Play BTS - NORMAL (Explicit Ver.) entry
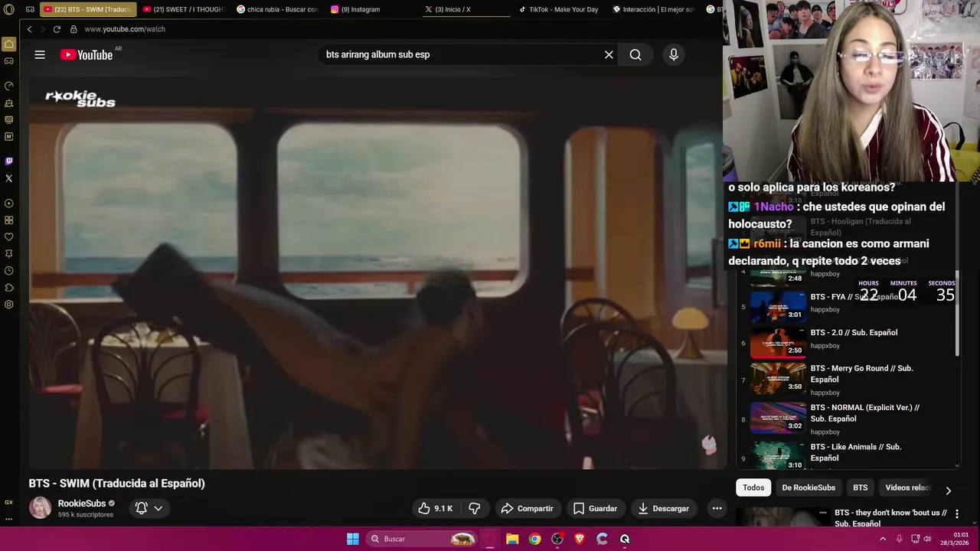The image size is (980, 551). tap(846, 419)
